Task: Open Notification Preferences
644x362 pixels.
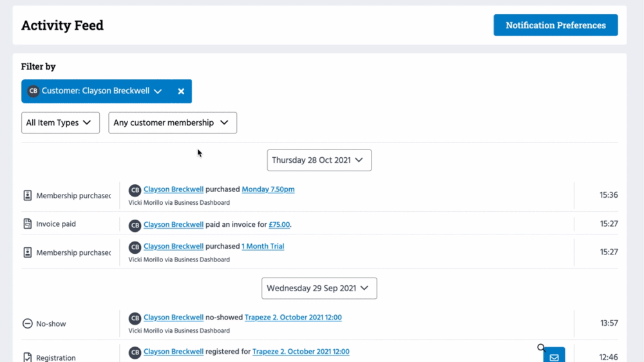Action: pos(555,25)
